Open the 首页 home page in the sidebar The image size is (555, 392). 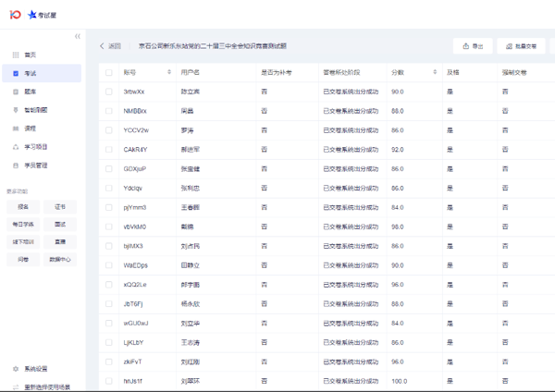(x=42, y=55)
